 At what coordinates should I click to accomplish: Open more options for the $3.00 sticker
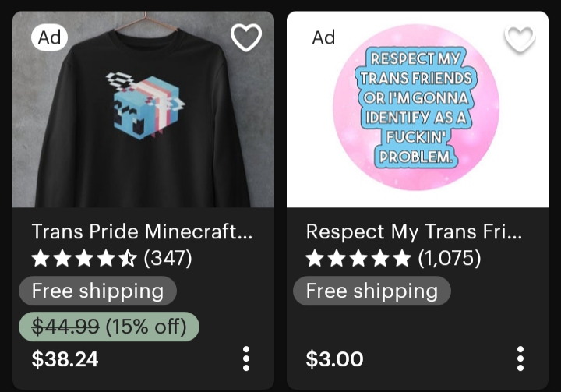click(x=520, y=358)
